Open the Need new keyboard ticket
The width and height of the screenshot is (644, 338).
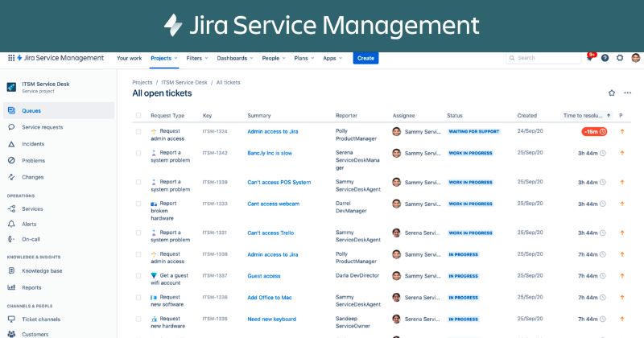[271, 319]
